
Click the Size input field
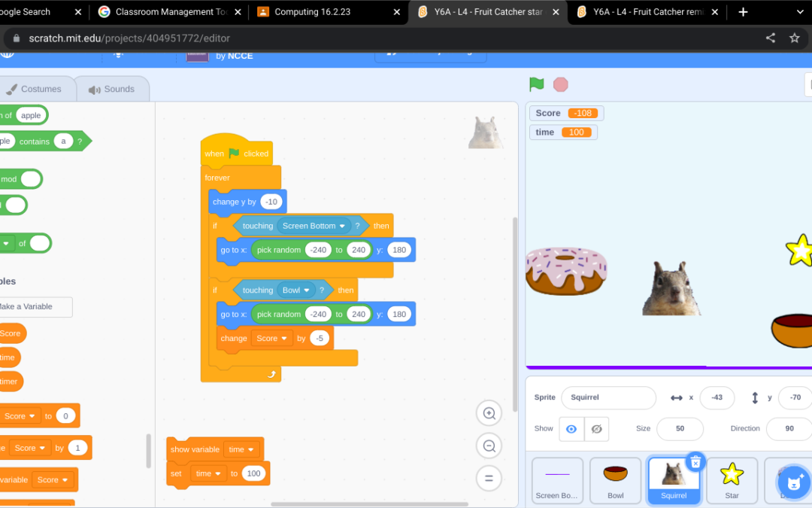[x=680, y=427]
